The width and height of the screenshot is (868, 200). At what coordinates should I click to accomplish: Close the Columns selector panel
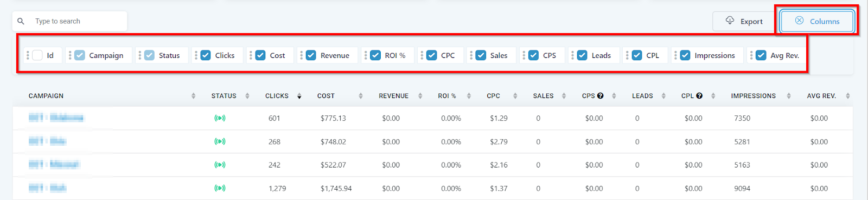(x=817, y=21)
